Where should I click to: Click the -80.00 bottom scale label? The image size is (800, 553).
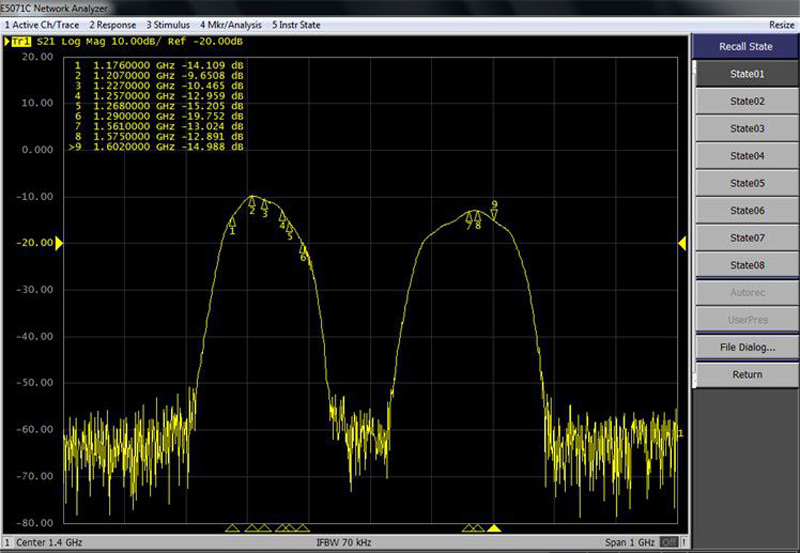35,523
